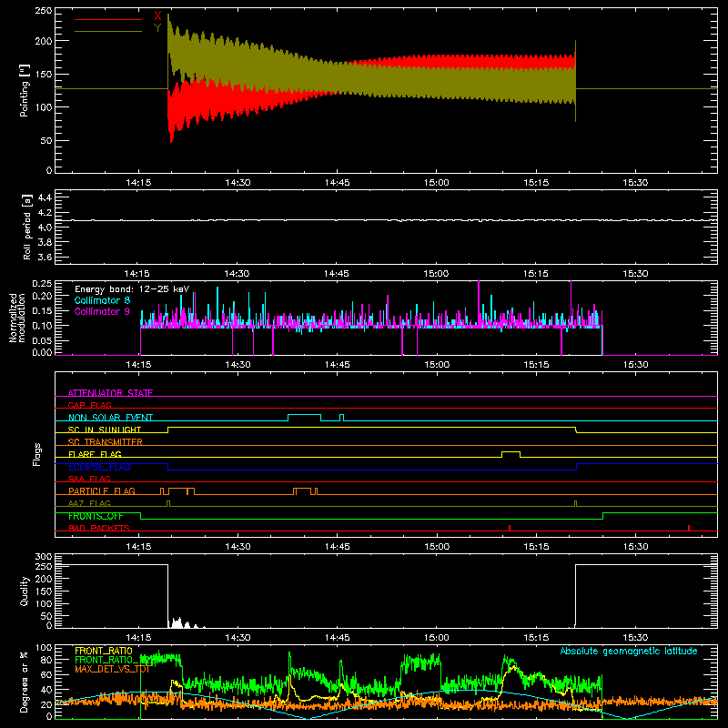The image size is (728, 728).
Task: Click the "Energy band: 12-25 keV" annotation
Action: (132, 289)
